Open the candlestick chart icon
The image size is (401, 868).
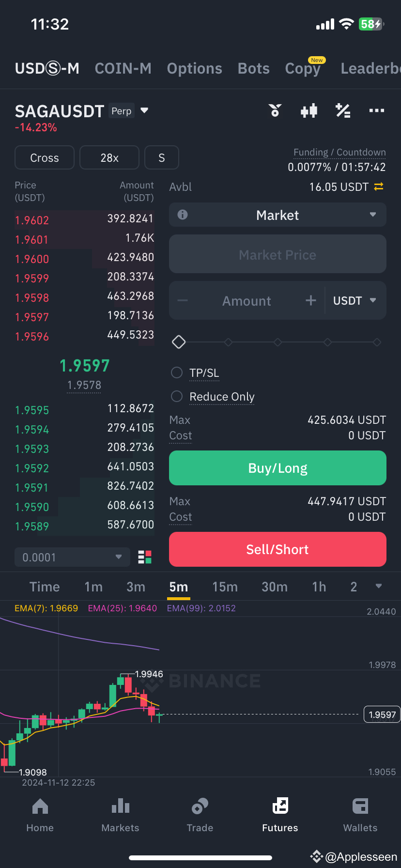309,110
